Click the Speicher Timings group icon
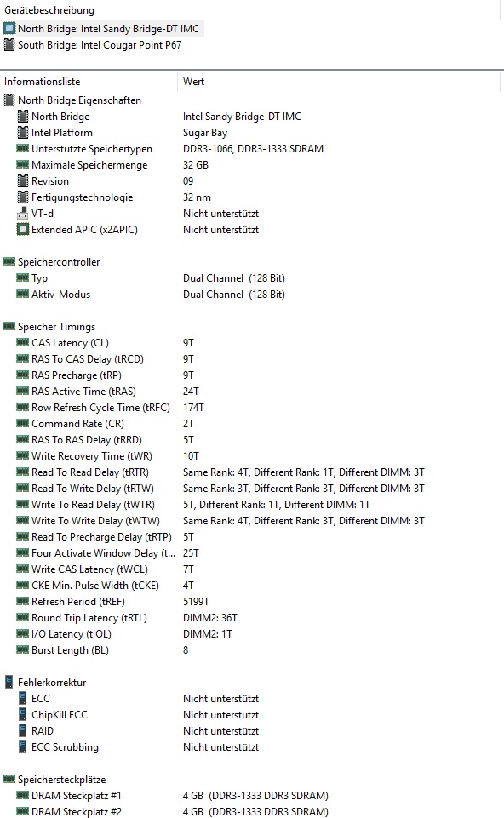The width and height of the screenshot is (504, 818). (x=9, y=327)
